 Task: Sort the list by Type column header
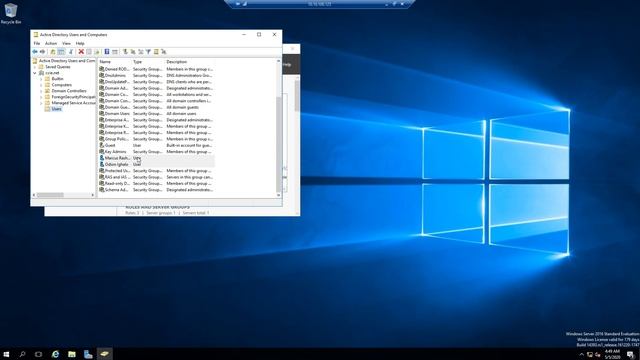pyautogui.click(x=138, y=62)
